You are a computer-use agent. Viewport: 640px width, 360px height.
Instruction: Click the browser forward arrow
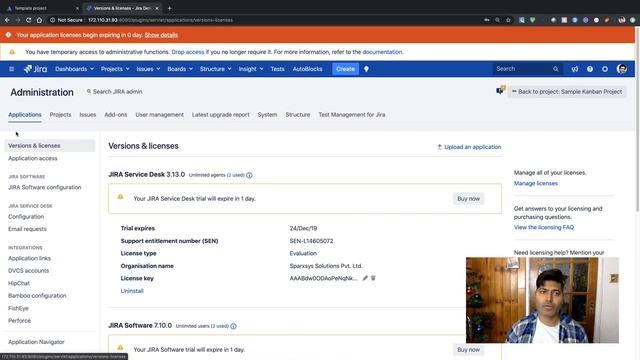(18, 20)
